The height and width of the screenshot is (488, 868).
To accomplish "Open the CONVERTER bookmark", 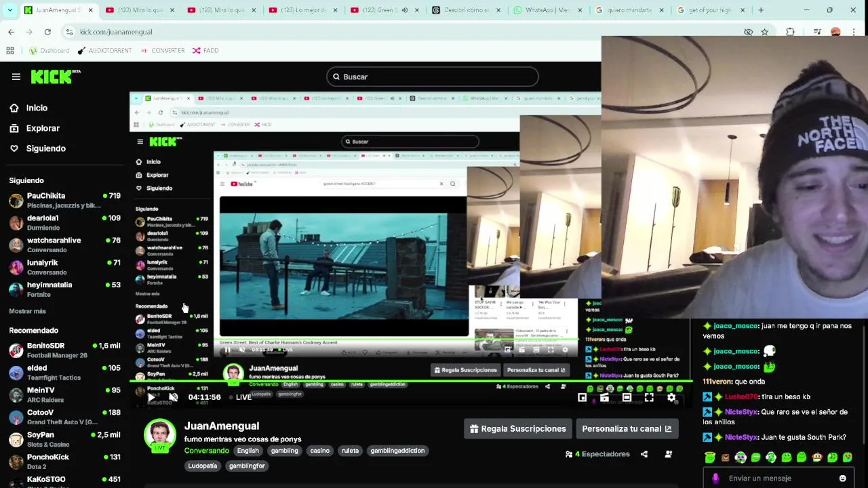I will (163, 51).
